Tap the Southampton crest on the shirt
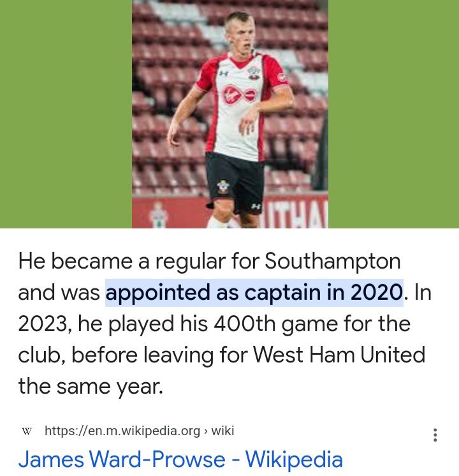This screenshot has height=476, width=459. (x=253, y=72)
